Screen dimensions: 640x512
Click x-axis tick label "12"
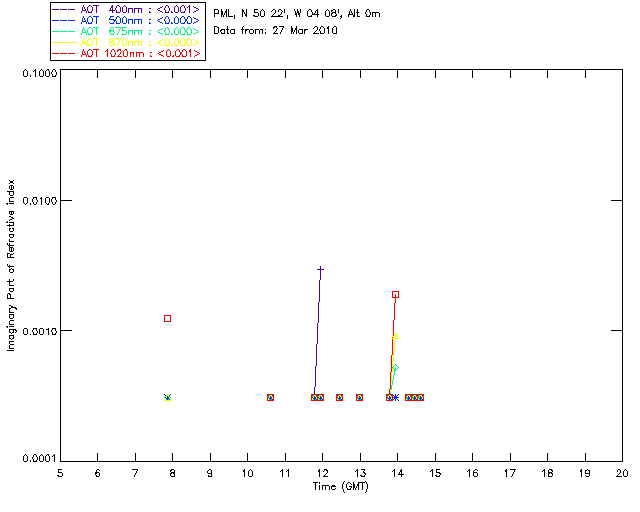tap(322, 473)
